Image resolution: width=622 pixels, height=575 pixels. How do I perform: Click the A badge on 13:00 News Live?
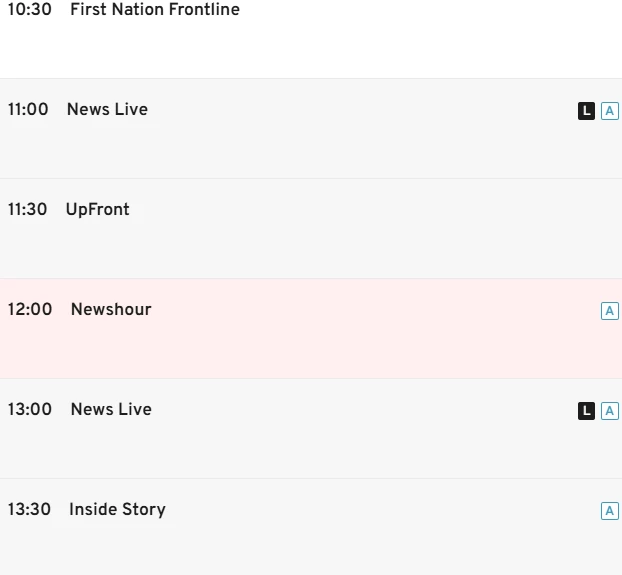click(x=610, y=411)
